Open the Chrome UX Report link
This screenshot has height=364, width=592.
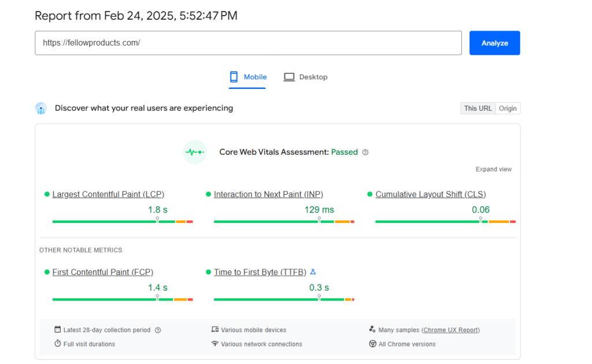[x=450, y=330]
